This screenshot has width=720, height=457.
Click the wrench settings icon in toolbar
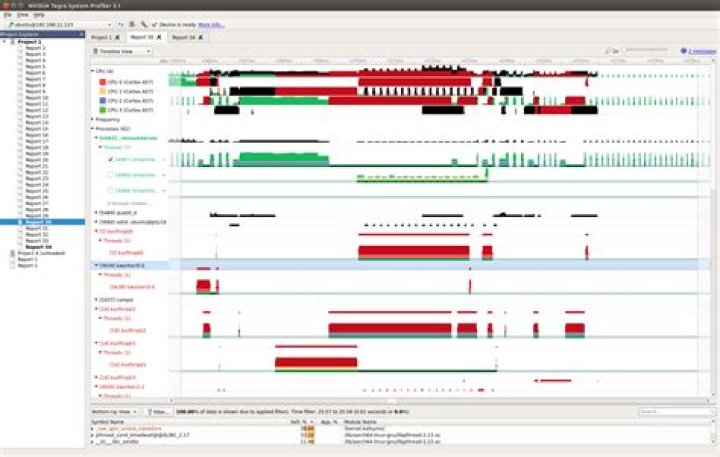pos(144,24)
